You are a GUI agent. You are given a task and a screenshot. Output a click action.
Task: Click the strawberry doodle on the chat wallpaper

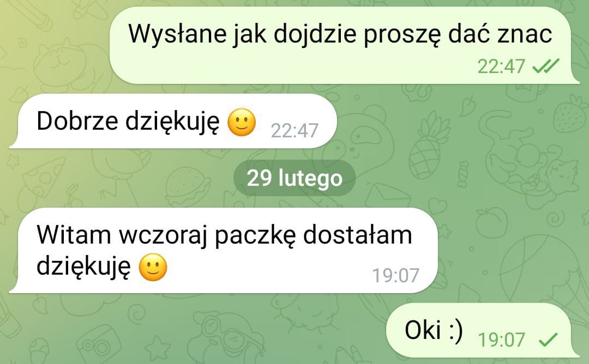[x=570, y=114]
